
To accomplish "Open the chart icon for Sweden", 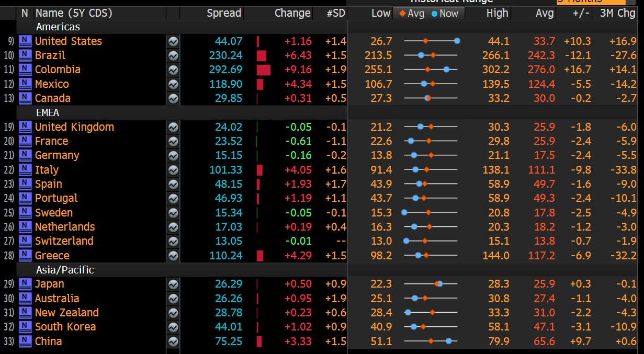I will tap(173, 213).
